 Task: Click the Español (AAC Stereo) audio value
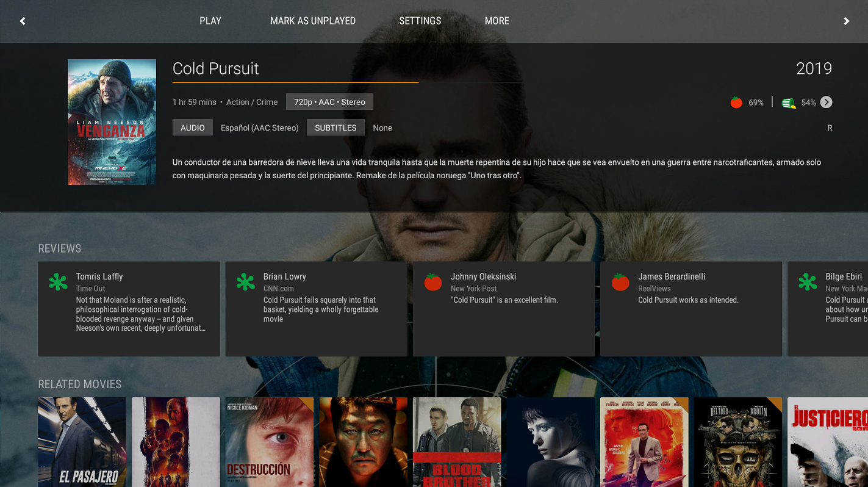click(260, 128)
